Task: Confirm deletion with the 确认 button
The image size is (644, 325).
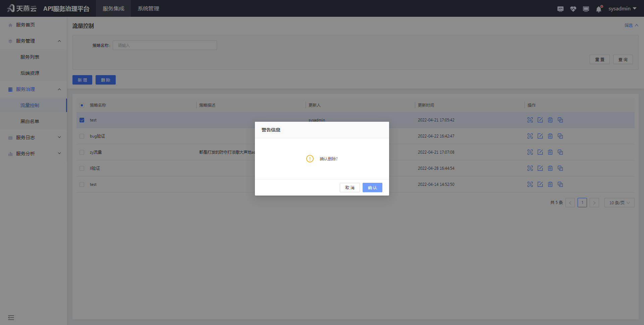Action: point(372,187)
